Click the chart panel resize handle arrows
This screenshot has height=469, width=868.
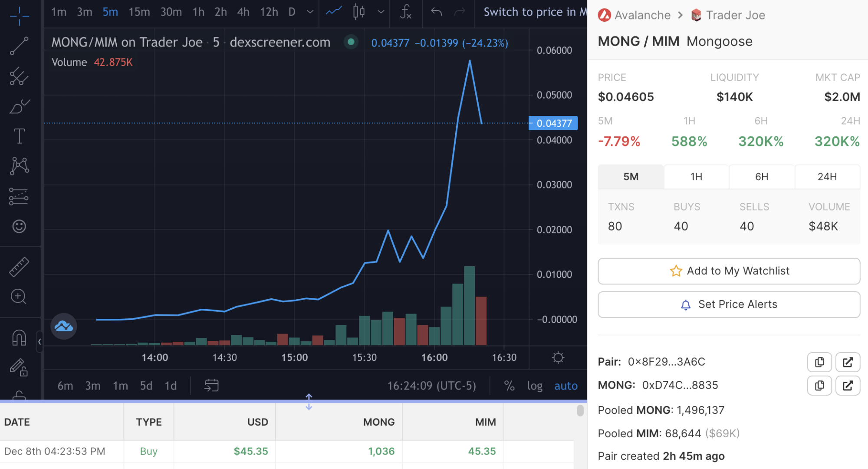click(309, 402)
